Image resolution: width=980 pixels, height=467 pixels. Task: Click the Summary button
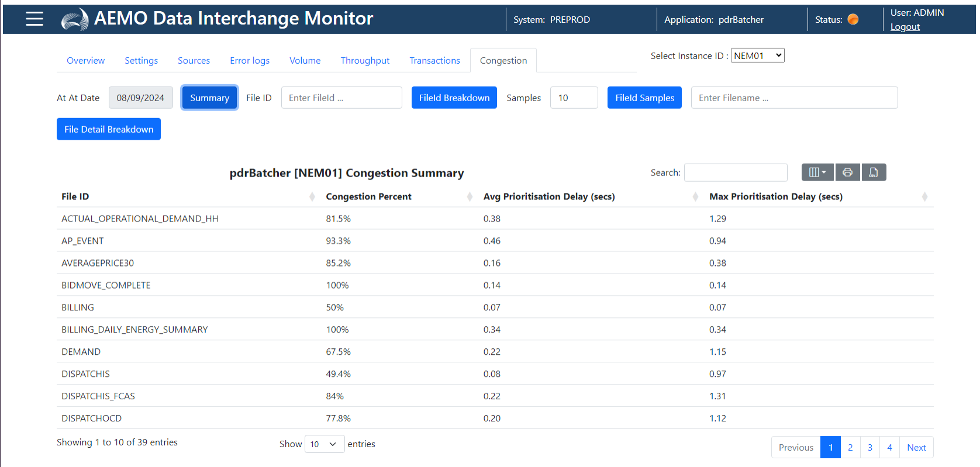[209, 98]
